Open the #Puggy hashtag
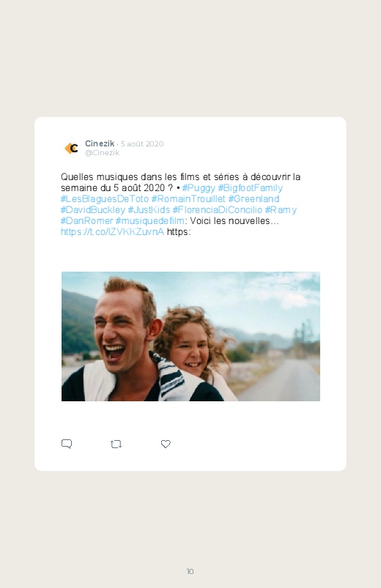This screenshot has height=588, width=381. (199, 188)
